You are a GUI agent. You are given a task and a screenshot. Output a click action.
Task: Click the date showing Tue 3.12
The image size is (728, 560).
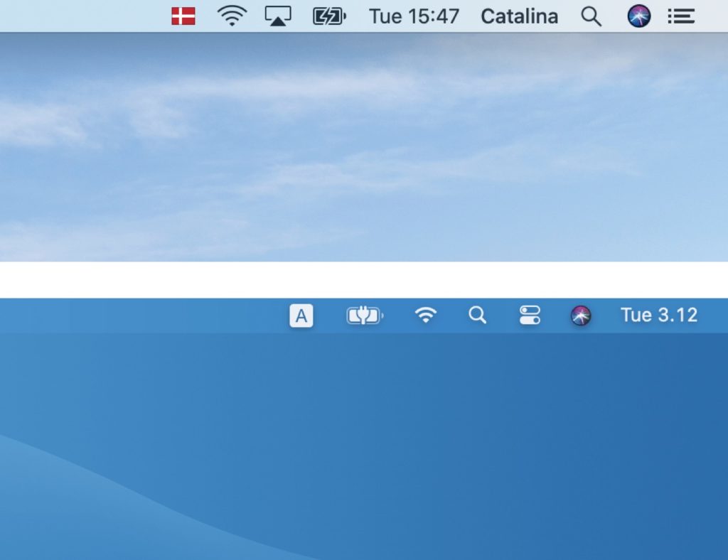coord(658,316)
